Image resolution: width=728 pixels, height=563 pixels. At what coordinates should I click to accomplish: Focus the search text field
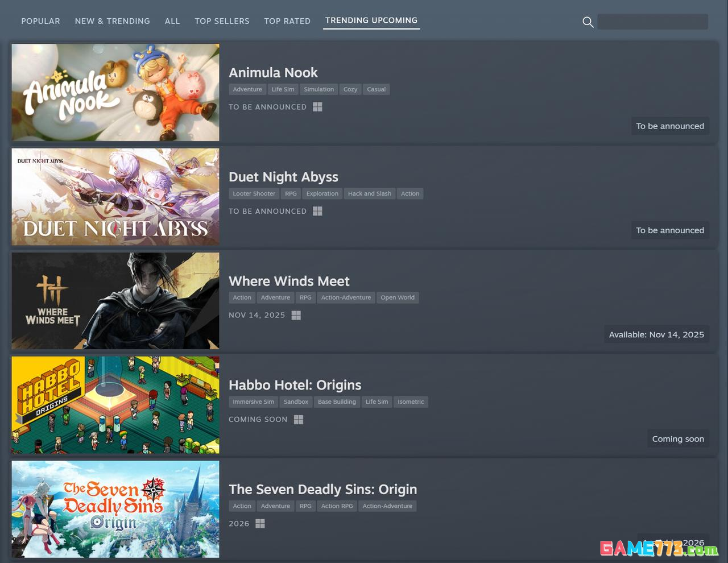[652, 22]
